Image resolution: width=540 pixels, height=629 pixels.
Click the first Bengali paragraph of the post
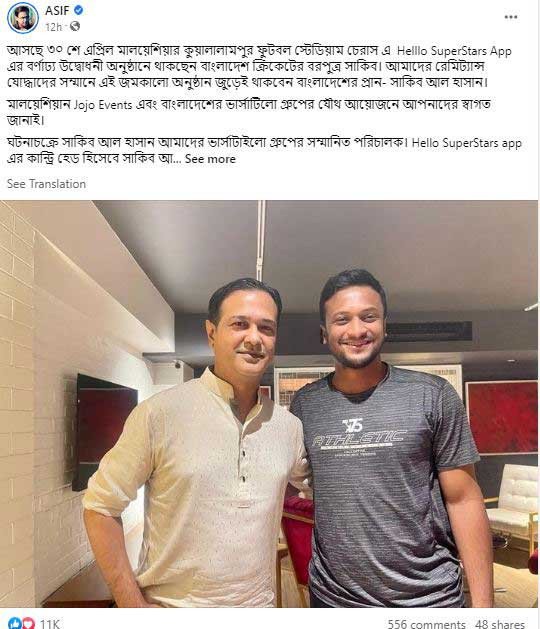tap(259, 67)
